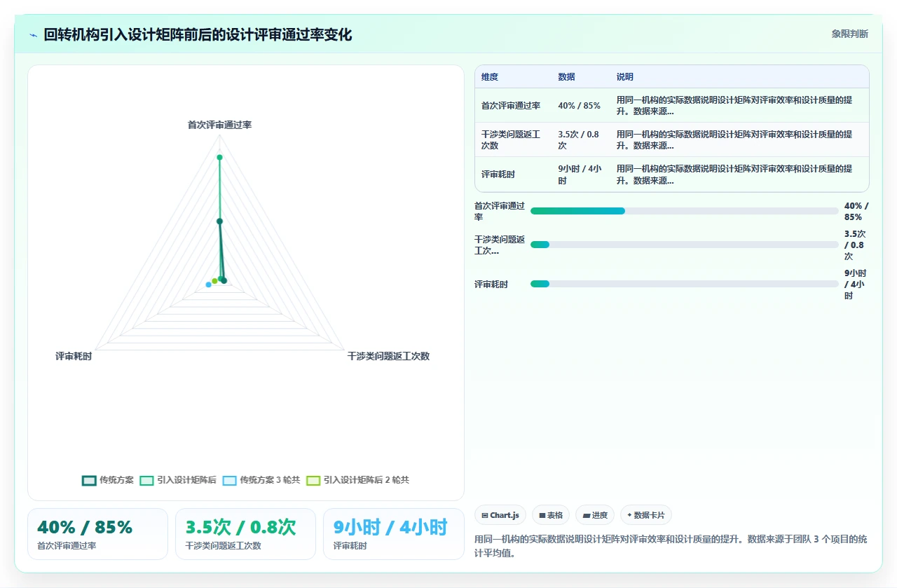
Task: Click the dark green mid-axis radar point
Action: point(219,221)
